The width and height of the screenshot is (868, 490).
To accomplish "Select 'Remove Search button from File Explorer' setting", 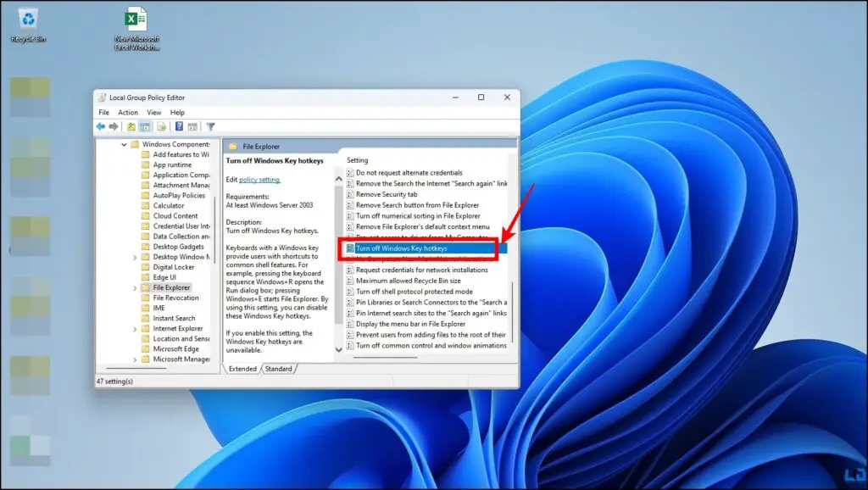I will tap(413, 205).
